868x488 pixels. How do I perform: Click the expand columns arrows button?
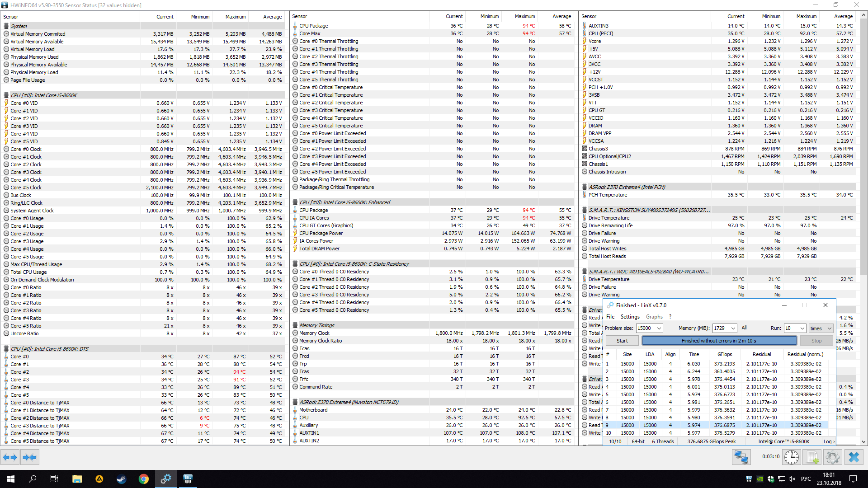click(10, 457)
